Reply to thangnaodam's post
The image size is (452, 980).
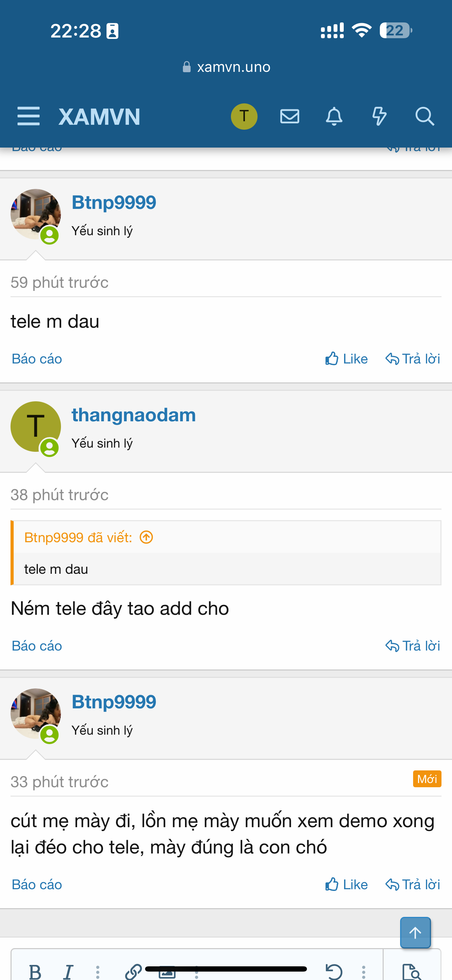point(413,646)
